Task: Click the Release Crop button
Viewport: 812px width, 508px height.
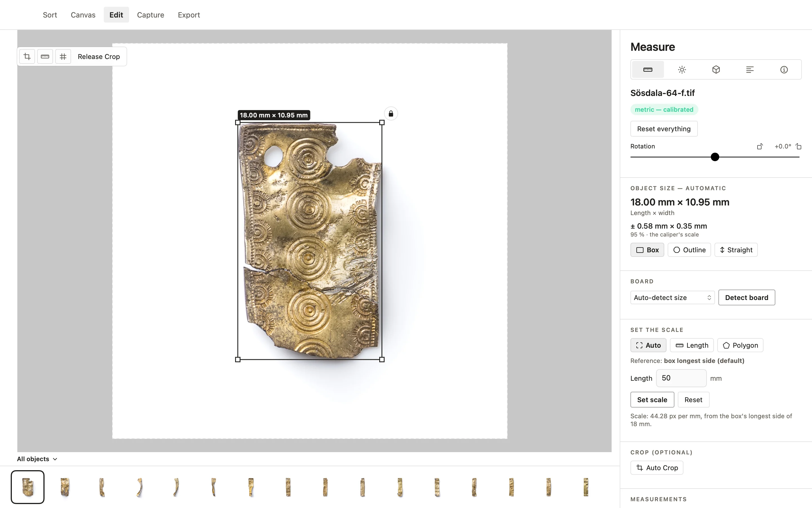Action: (x=99, y=56)
